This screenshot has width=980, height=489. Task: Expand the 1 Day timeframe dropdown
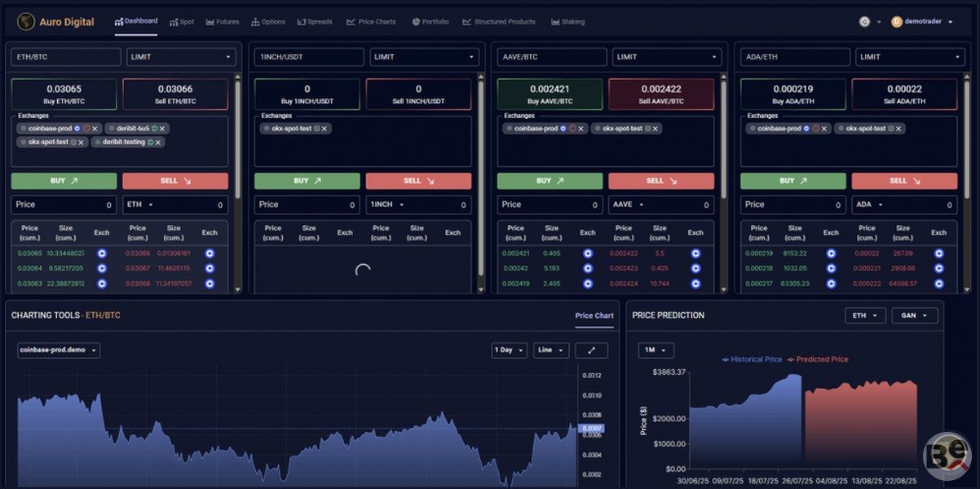pyautogui.click(x=509, y=350)
